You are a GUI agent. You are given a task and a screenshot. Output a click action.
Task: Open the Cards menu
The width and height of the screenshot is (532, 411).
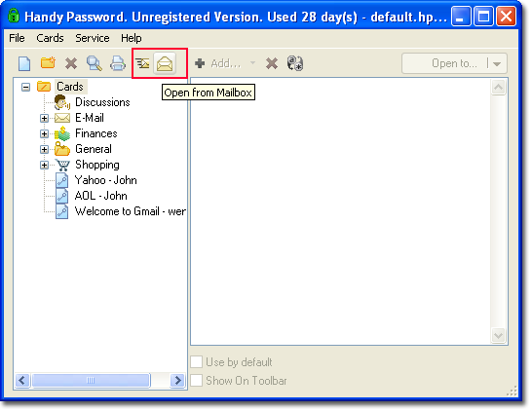click(x=50, y=38)
